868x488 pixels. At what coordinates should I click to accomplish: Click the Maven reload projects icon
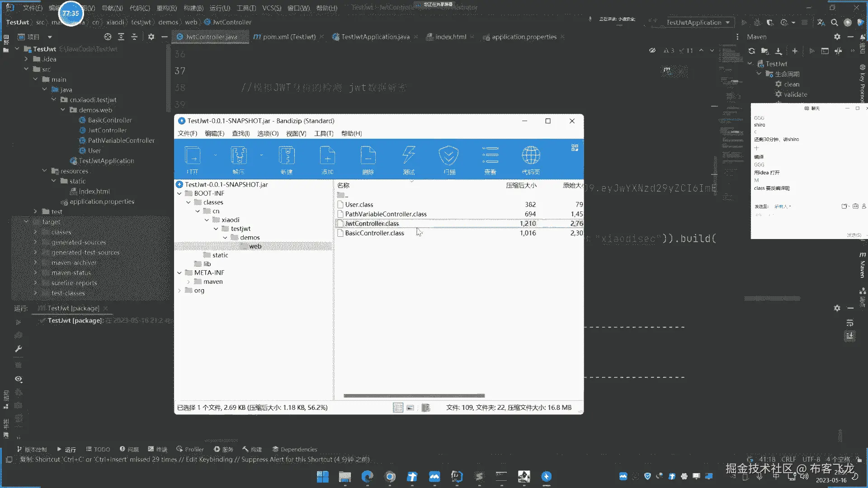[751, 51]
